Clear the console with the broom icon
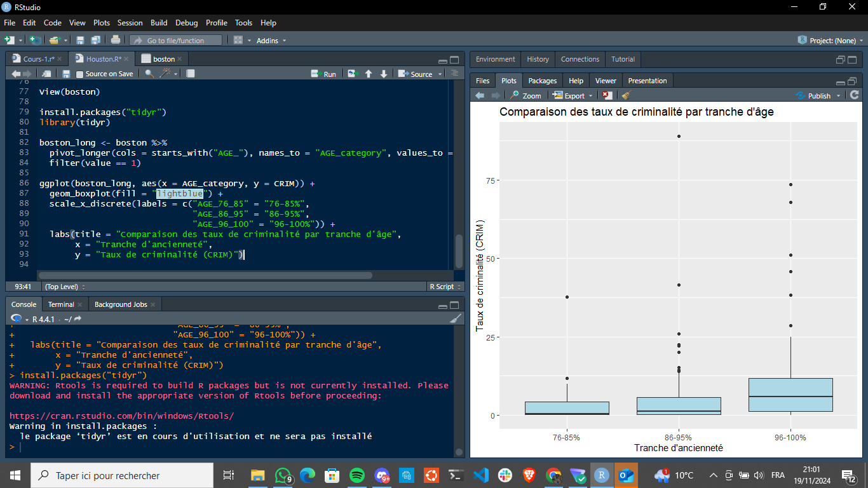The height and width of the screenshot is (488, 868). coord(456,318)
